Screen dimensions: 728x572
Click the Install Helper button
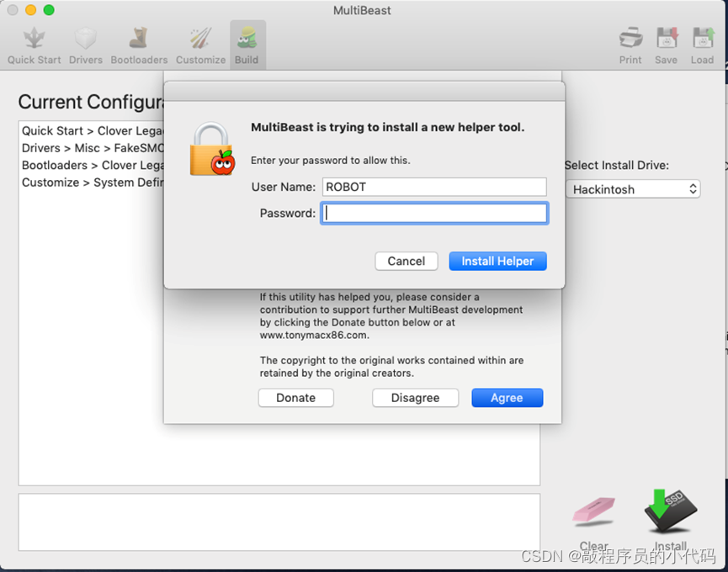tap(497, 261)
